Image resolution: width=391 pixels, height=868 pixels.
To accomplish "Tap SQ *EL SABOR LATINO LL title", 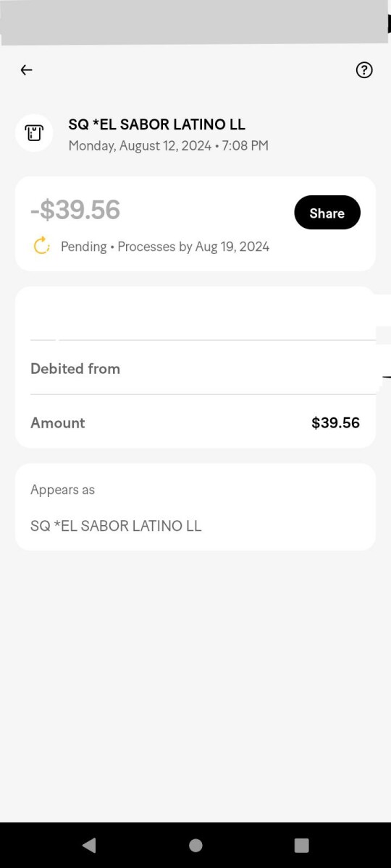I will point(157,124).
